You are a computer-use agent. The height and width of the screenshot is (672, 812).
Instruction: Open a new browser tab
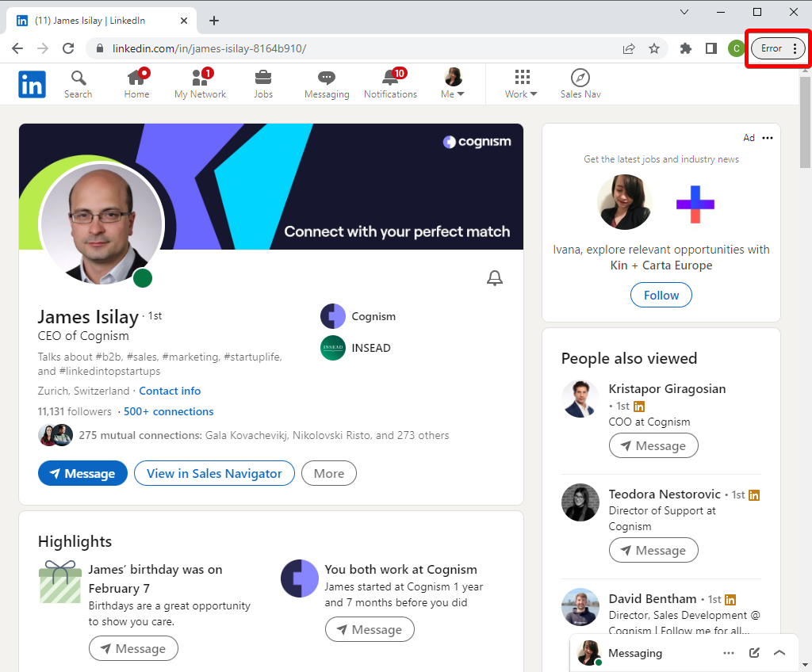pyautogui.click(x=214, y=21)
